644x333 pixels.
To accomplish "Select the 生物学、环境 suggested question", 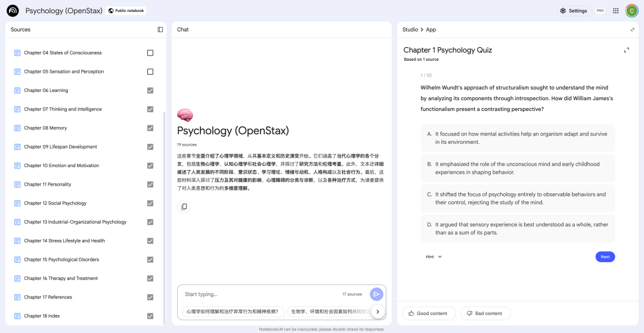I will click(329, 312).
